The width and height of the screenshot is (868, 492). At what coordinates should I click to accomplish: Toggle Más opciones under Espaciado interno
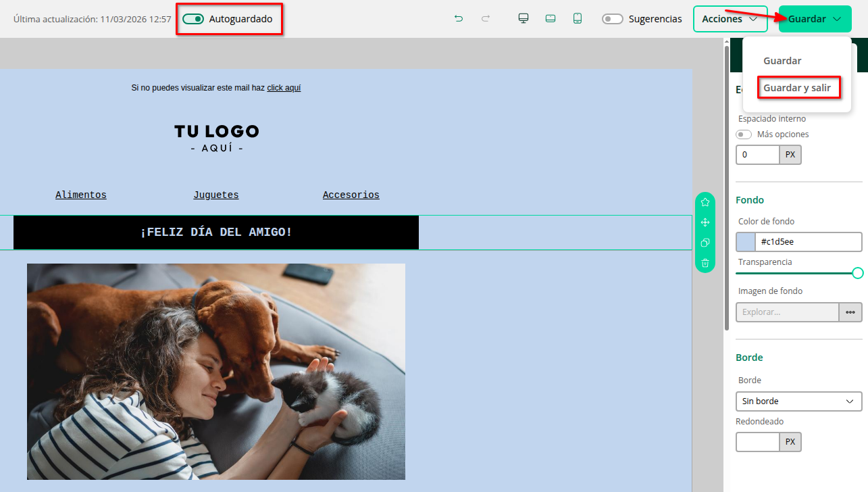743,134
